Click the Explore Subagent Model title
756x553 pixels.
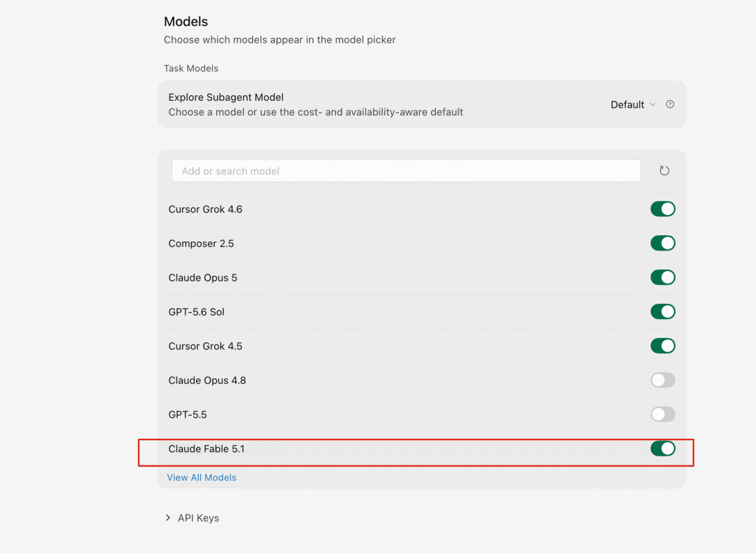[x=225, y=97]
